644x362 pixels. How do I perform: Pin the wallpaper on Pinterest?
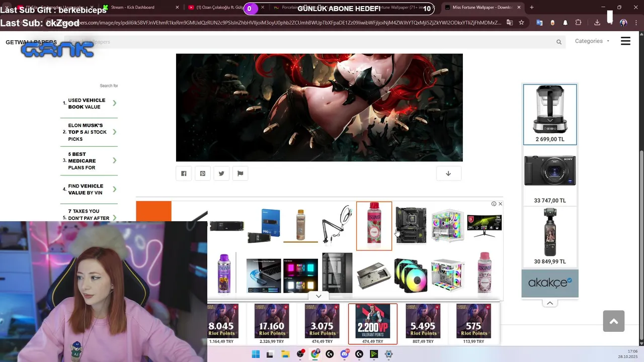(202, 173)
